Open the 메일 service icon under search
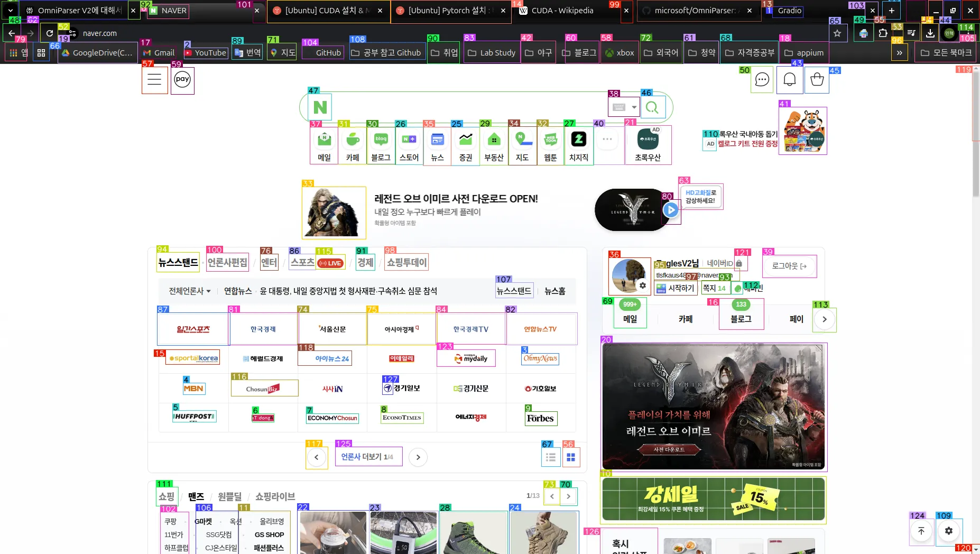Image resolution: width=980 pixels, height=554 pixels. point(324,145)
